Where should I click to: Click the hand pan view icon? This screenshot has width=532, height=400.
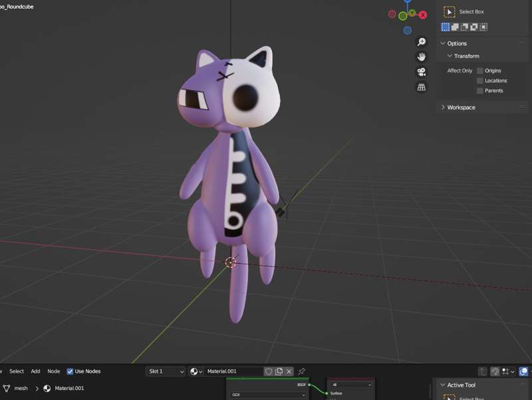pos(422,56)
